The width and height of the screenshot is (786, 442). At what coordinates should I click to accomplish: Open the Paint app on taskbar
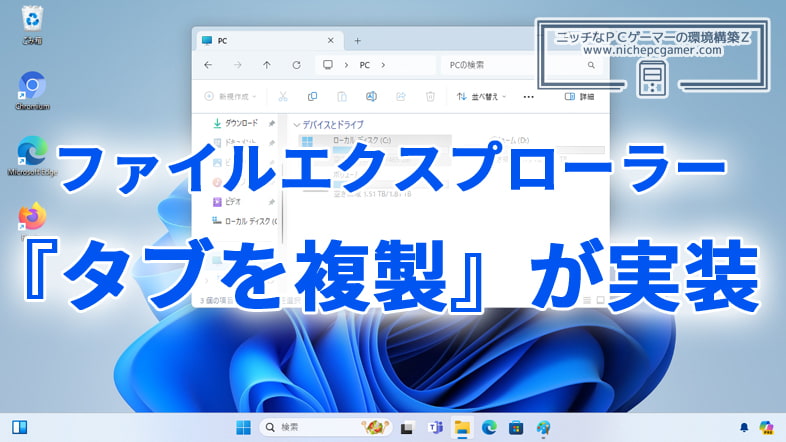[543, 427]
